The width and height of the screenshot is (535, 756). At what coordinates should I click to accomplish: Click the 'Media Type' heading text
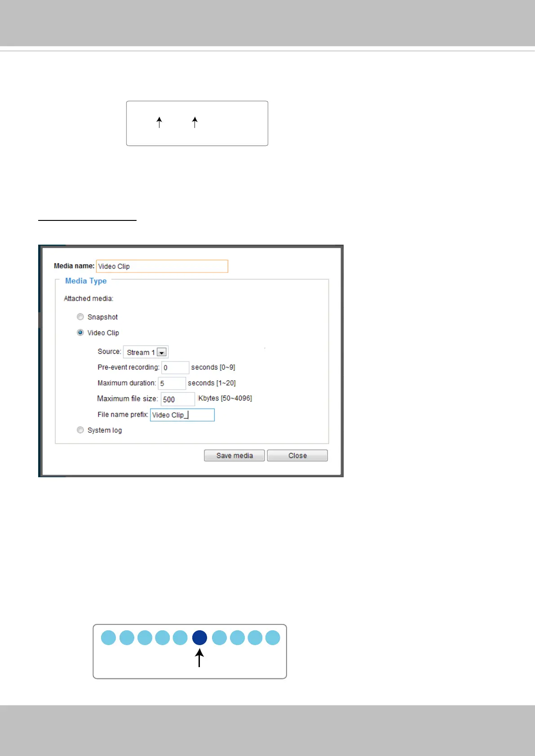(86, 281)
